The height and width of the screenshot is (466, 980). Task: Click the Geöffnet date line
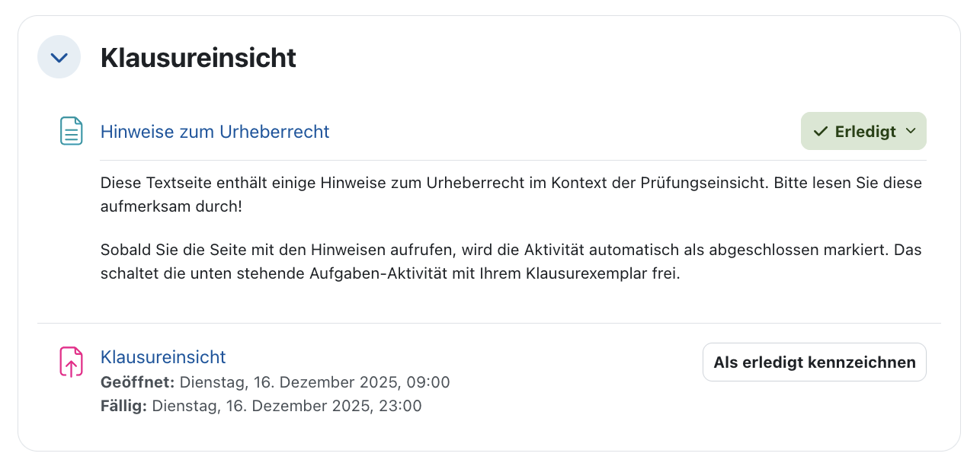click(x=275, y=382)
